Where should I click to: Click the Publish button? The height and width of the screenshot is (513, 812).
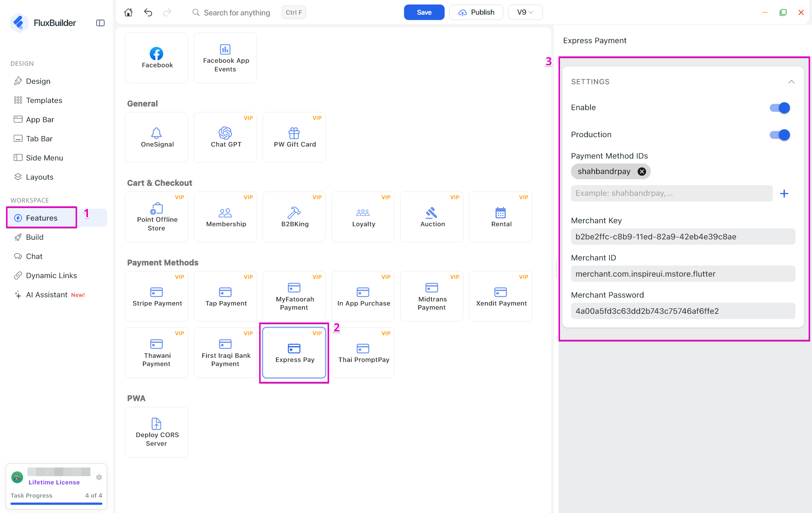tap(476, 12)
